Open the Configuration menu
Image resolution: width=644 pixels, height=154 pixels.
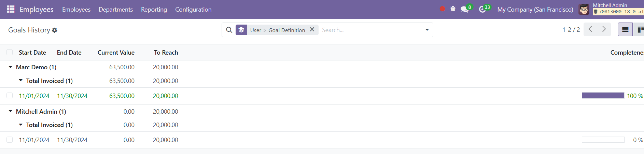193,10
